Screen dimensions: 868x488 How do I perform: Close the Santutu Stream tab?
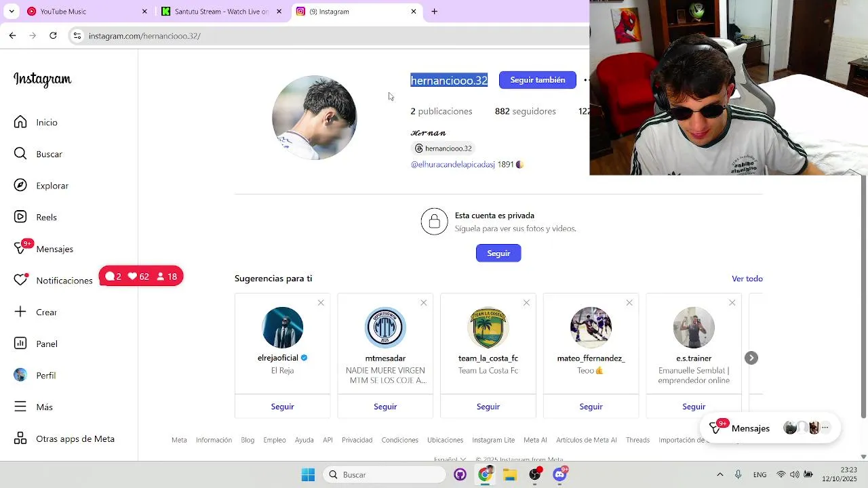coord(279,12)
